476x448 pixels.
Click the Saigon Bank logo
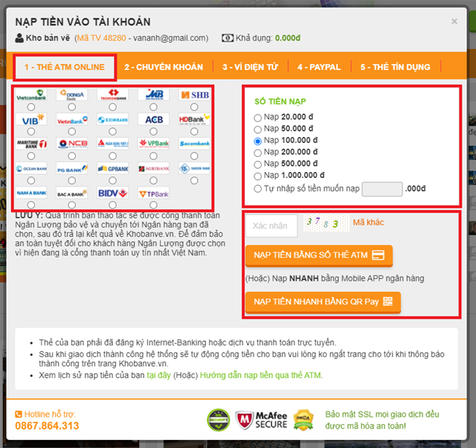coord(194,168)
